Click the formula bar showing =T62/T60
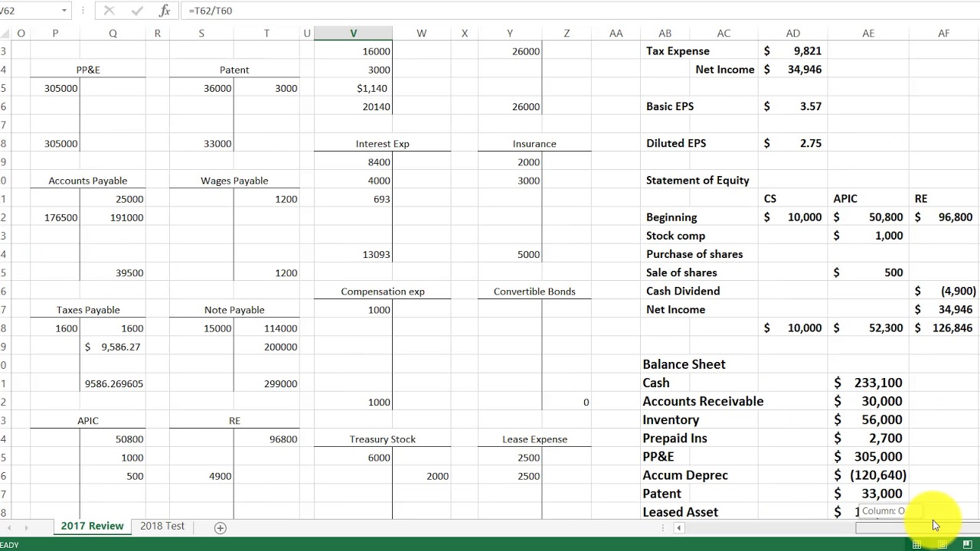This screenshot has width=980, height=551. point(580,11)
